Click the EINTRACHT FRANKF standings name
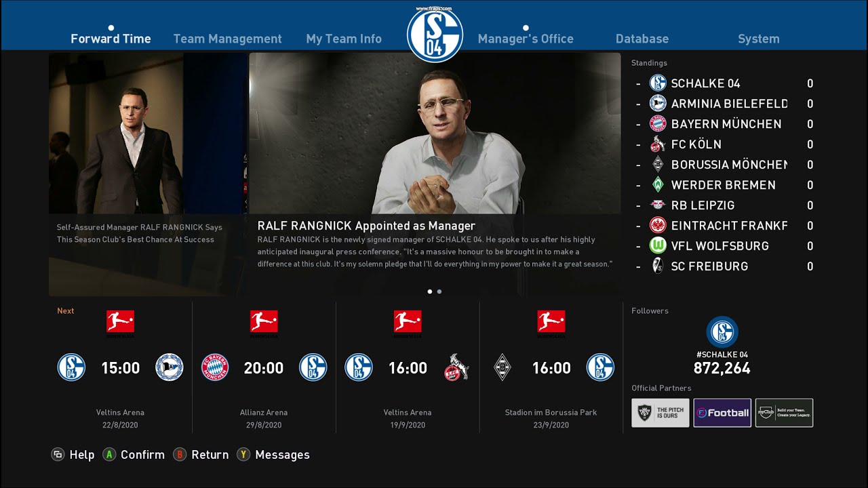868x488 pixels. 729,226
